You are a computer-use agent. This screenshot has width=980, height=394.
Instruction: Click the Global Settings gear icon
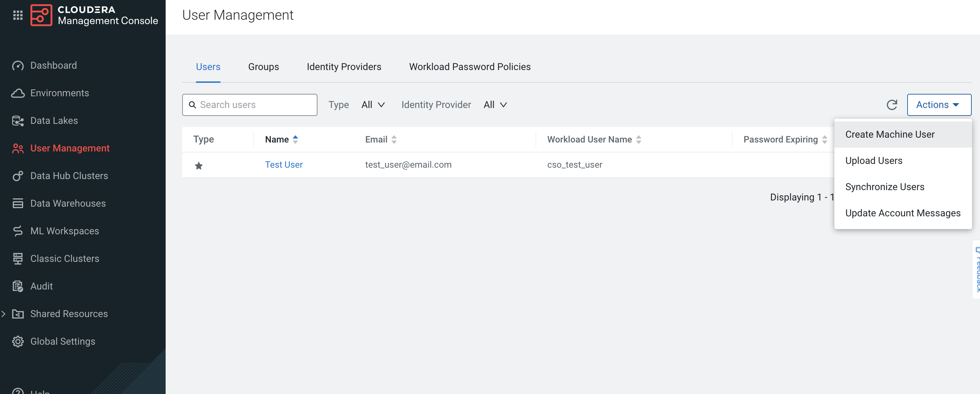coord(18,341)
